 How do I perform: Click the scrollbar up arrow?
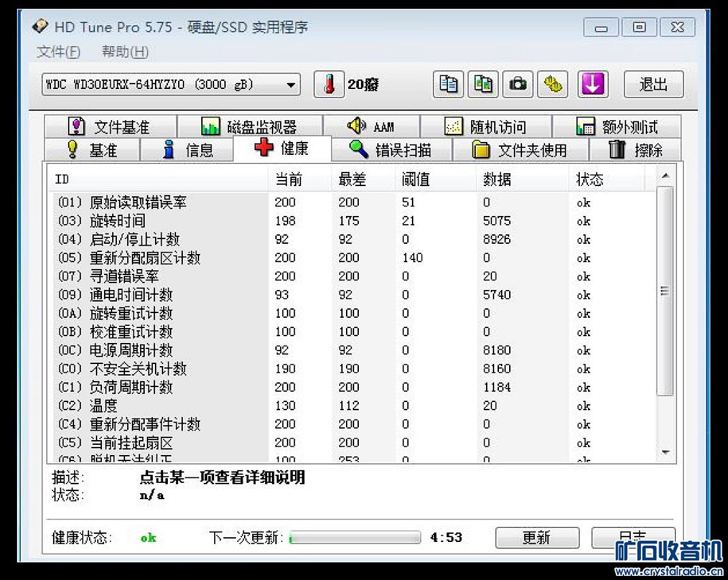(x=665, y=176)
